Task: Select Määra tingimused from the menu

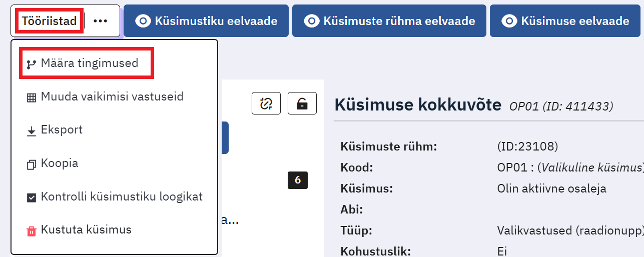Action: click(90, 63)
